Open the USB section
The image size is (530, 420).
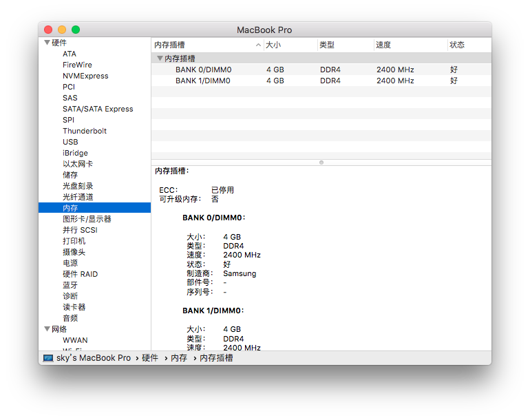pos(70,142)
